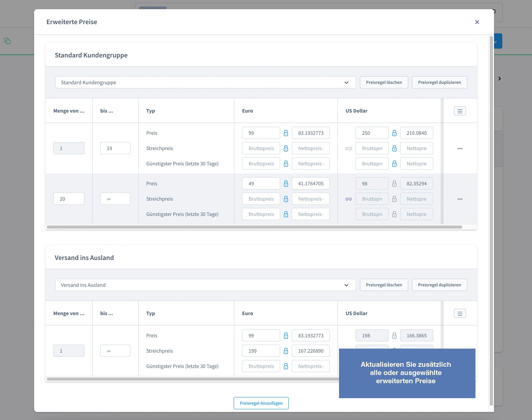Click Euro gross price field 99 in Standard group

coord(261,133)
